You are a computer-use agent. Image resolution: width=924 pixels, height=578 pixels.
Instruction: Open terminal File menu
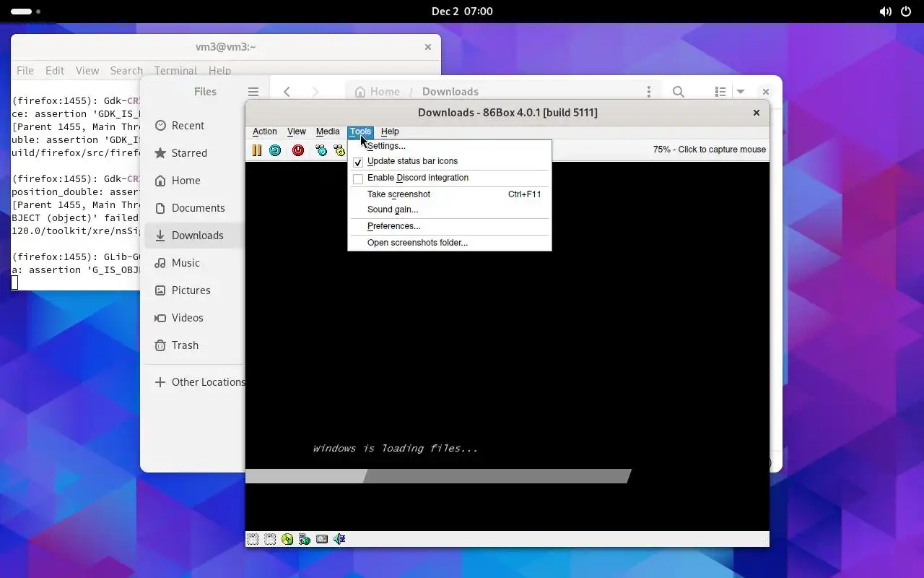[x=25, y=71]
